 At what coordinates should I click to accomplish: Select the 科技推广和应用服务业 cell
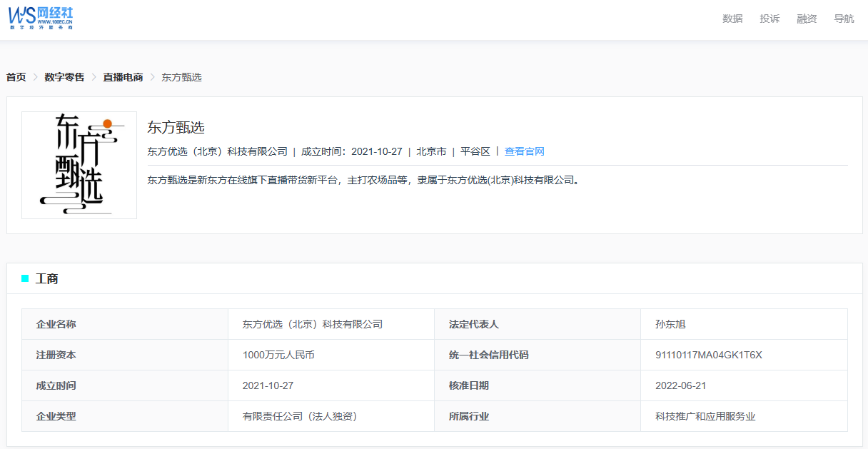click(x=744, y=416)
